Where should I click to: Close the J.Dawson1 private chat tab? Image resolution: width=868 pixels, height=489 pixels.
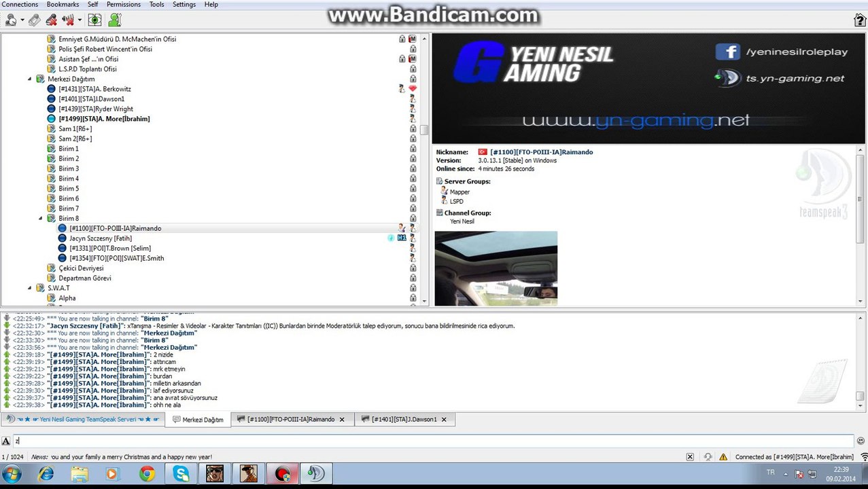coord(444,420)
